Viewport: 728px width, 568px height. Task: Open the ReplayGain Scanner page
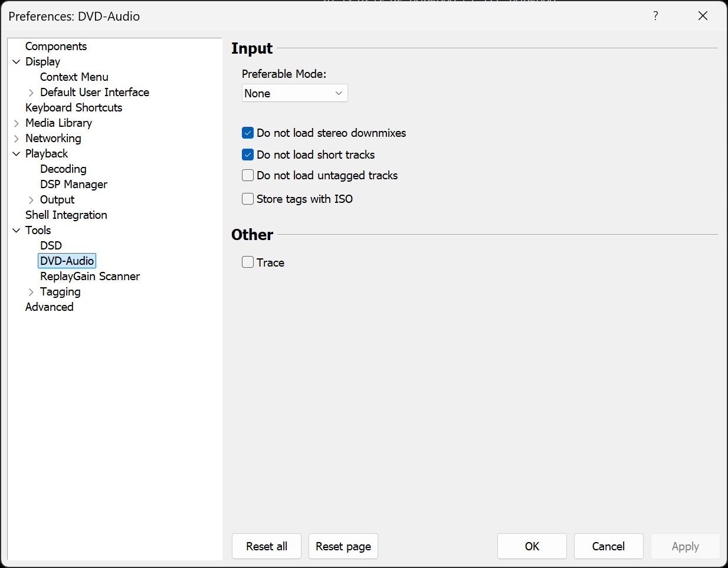(x=90, y=277)
